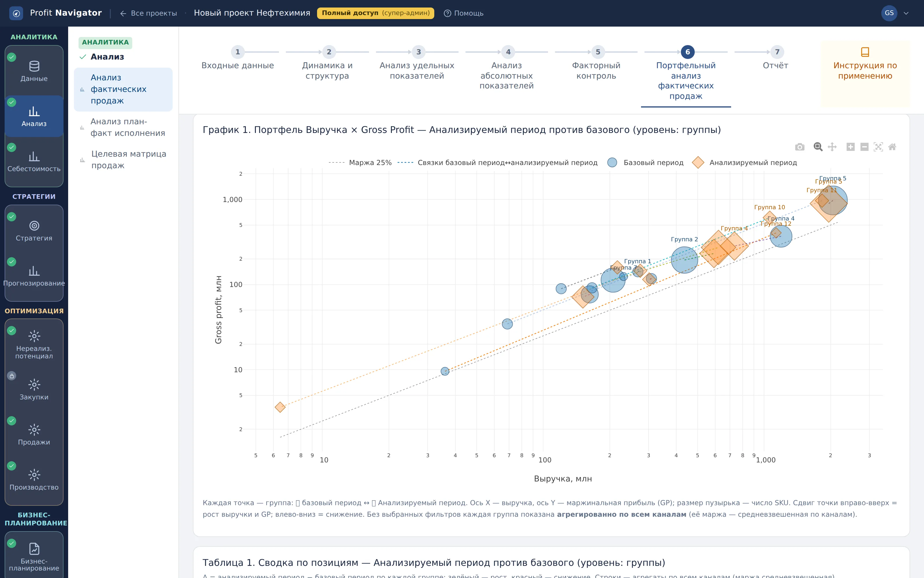Collapse the Анализ section in side panel
This screenshot has height=578, width=924.
coord(102,57)
